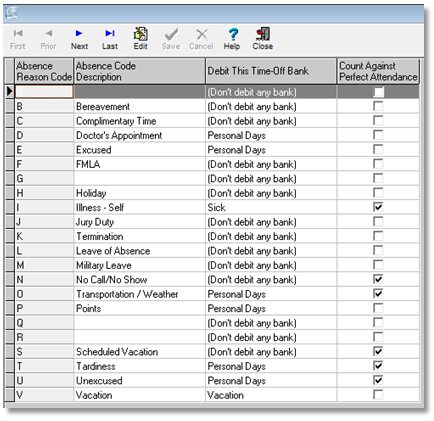This screenshot has width=434, height=421.
Task: Go to the Next record
Action: pyautogui.click(x=79, y=33)
